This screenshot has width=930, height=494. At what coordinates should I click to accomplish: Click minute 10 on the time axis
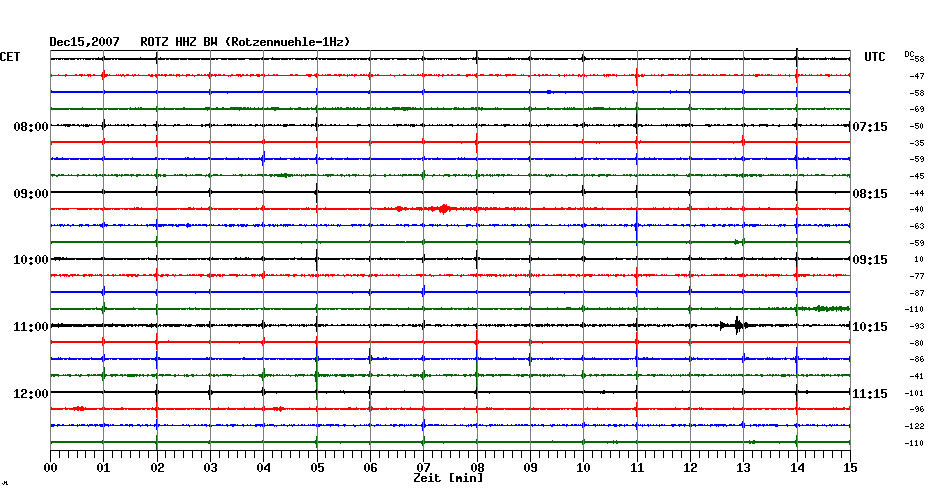pos(584,468)
